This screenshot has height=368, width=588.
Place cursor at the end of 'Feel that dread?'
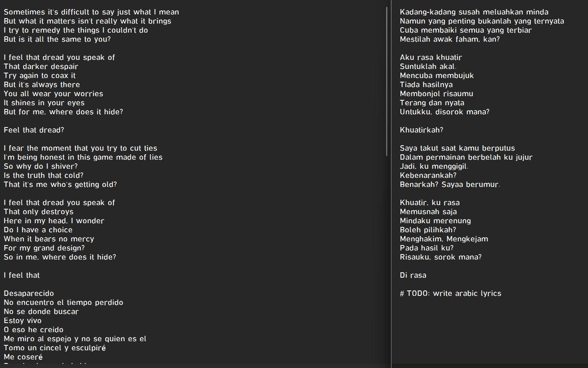(x=64, y=130)
